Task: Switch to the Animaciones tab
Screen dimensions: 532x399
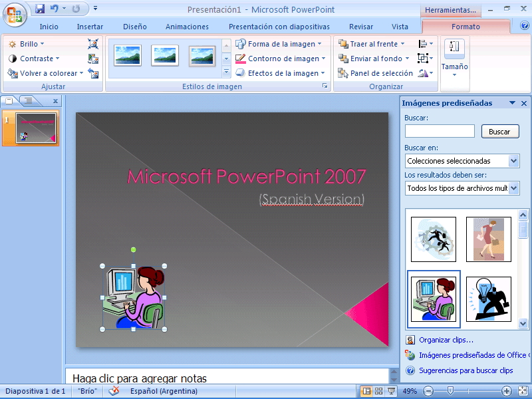Action: click(186, 27)
